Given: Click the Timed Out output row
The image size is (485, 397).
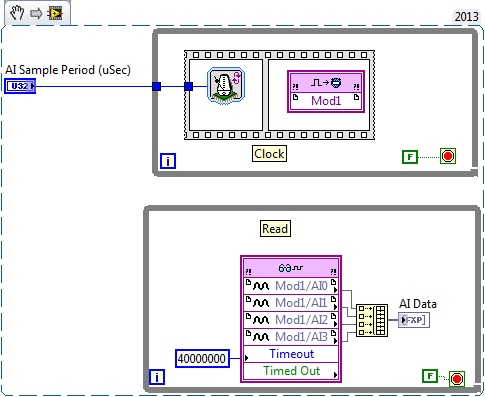Looking at the screenshot, I should (291, 371).
